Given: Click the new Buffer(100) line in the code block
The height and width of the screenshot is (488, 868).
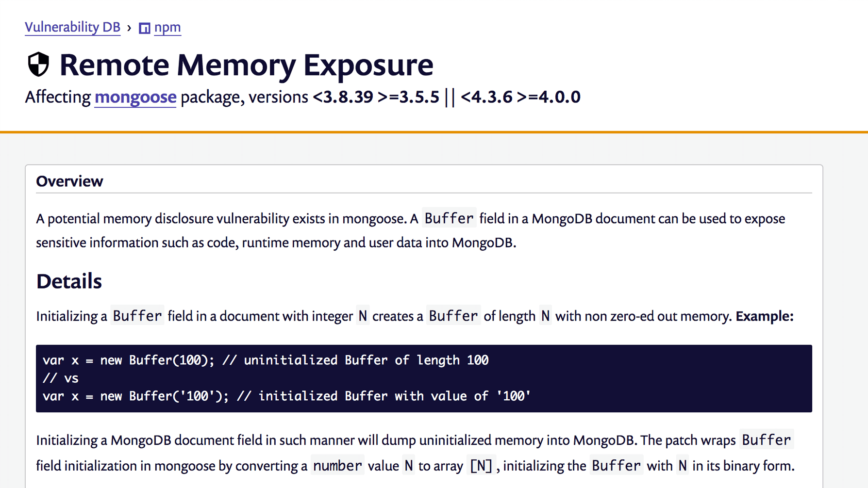Looking at the screenshot, I should (x=265, y=360).
